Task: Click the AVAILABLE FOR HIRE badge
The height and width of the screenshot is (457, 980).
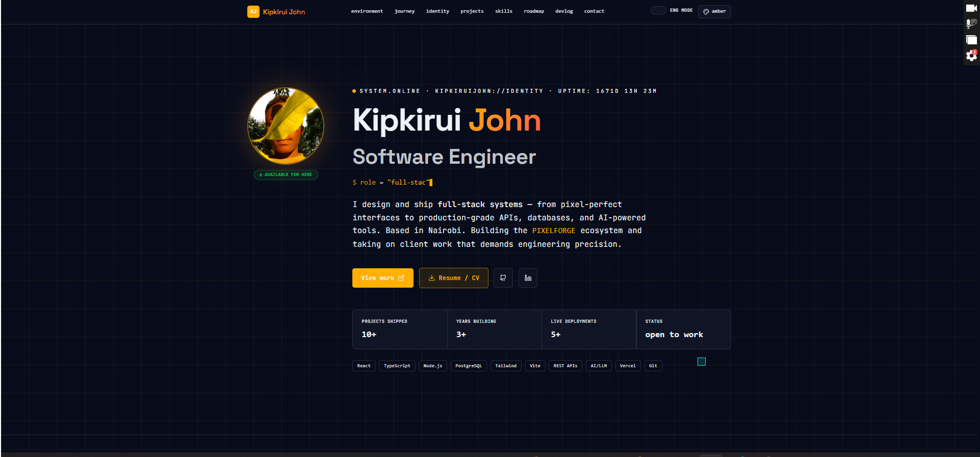Action: [286, 175]
